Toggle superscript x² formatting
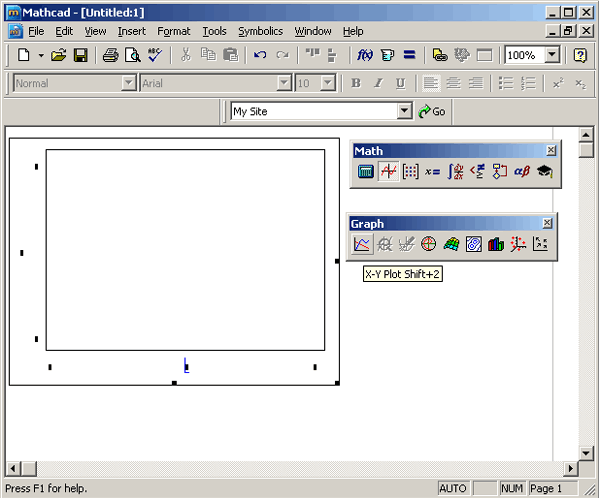 (558, 83)
